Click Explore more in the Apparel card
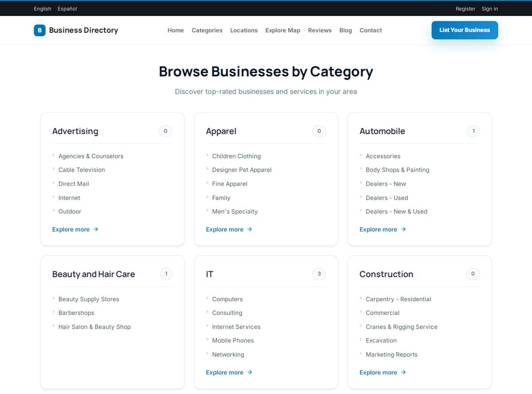 click(229, 229)
